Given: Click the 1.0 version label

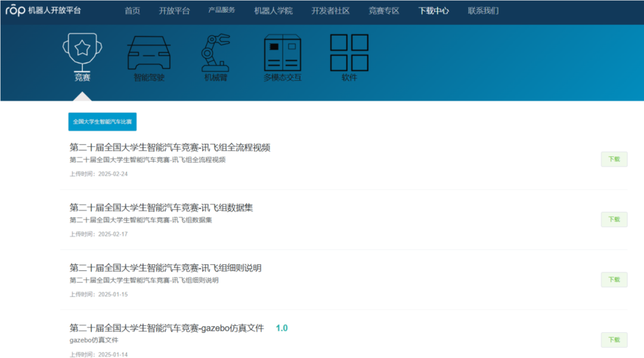Looking at the screenshot, I should coord(281,328).
